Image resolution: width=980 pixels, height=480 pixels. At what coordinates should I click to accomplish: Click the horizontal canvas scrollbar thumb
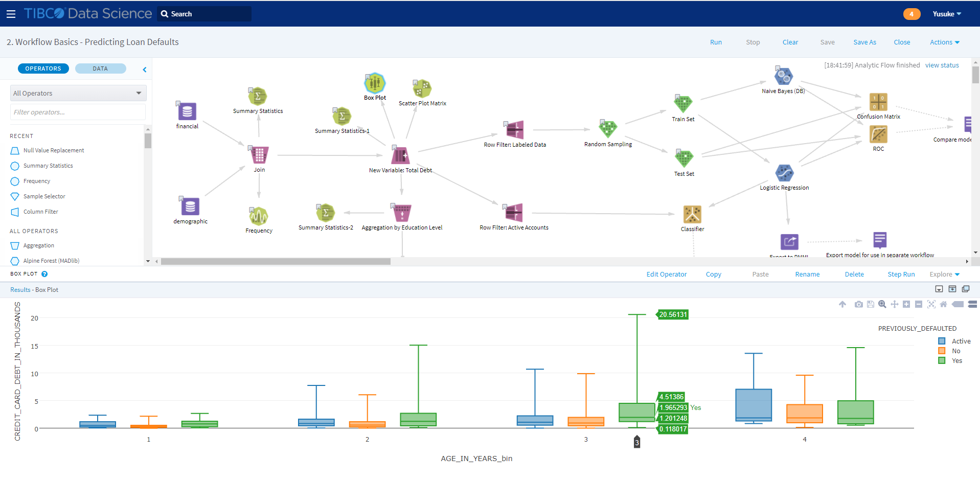coord(276,261)
